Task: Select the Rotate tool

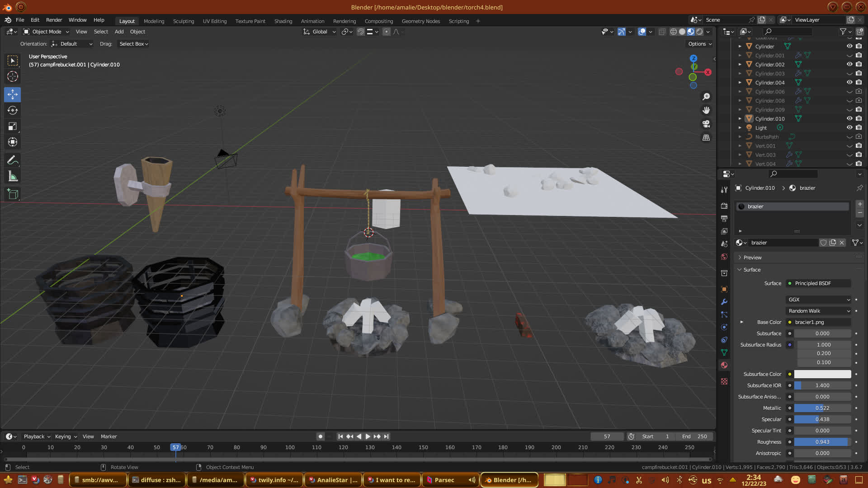Action: (13, 110)
